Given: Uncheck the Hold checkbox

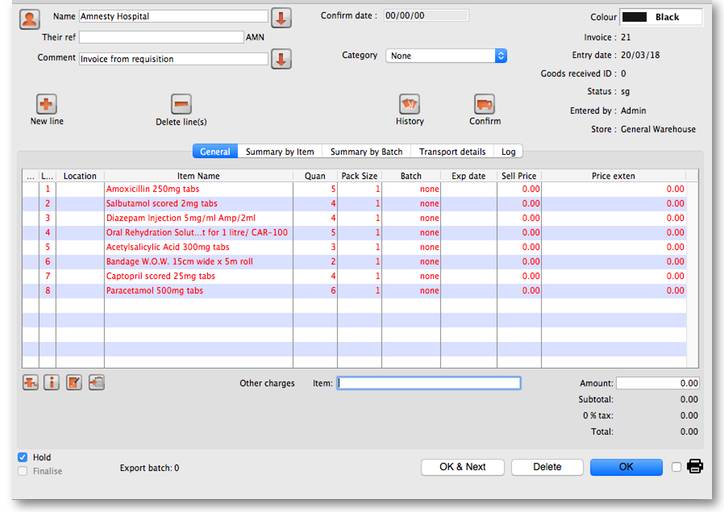Looking at the screenshot, I should pyautogui.click(x=23, y=457).
